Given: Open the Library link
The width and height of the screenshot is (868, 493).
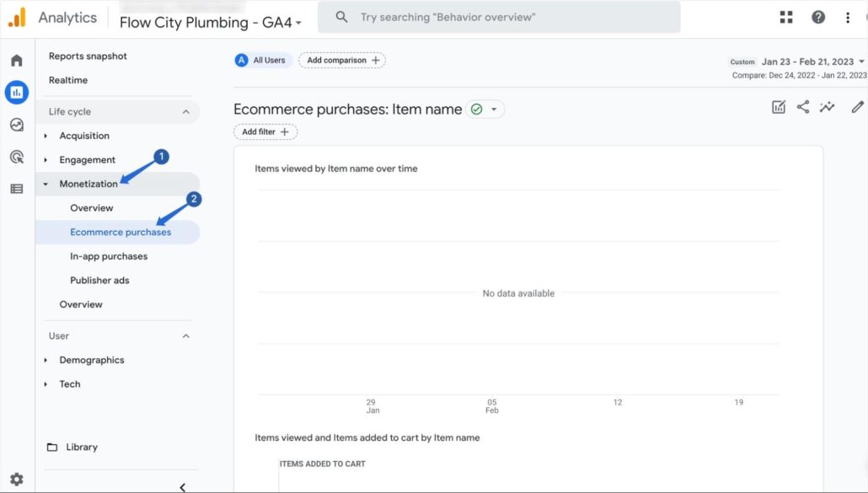Looking at the screenshot, I should pos(82,447).
